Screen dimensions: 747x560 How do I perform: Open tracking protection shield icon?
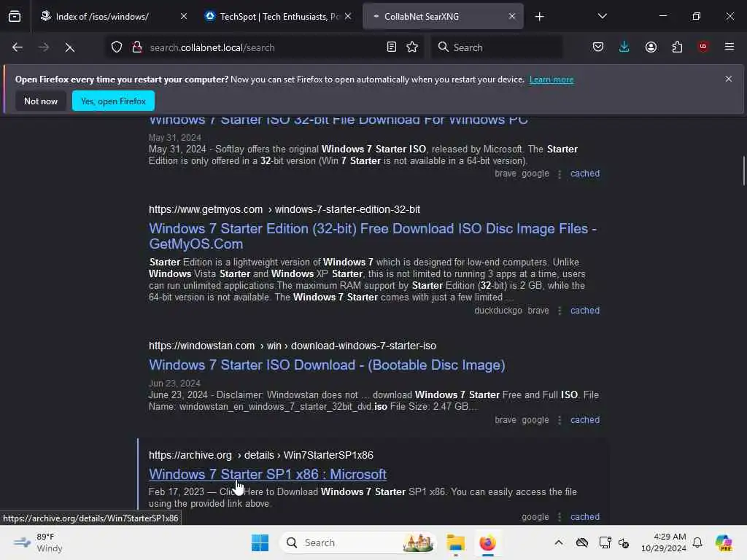pyautogui.click(x=117, y=47)
